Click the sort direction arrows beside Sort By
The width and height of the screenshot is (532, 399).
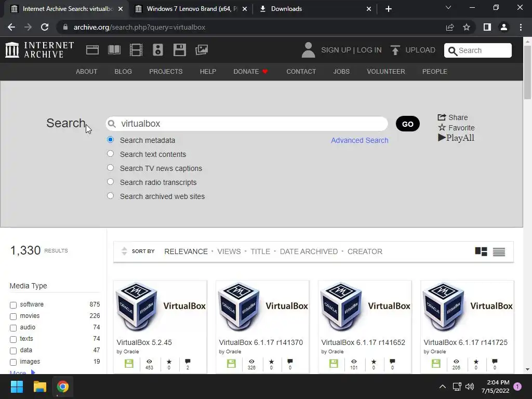click(124, 251)
